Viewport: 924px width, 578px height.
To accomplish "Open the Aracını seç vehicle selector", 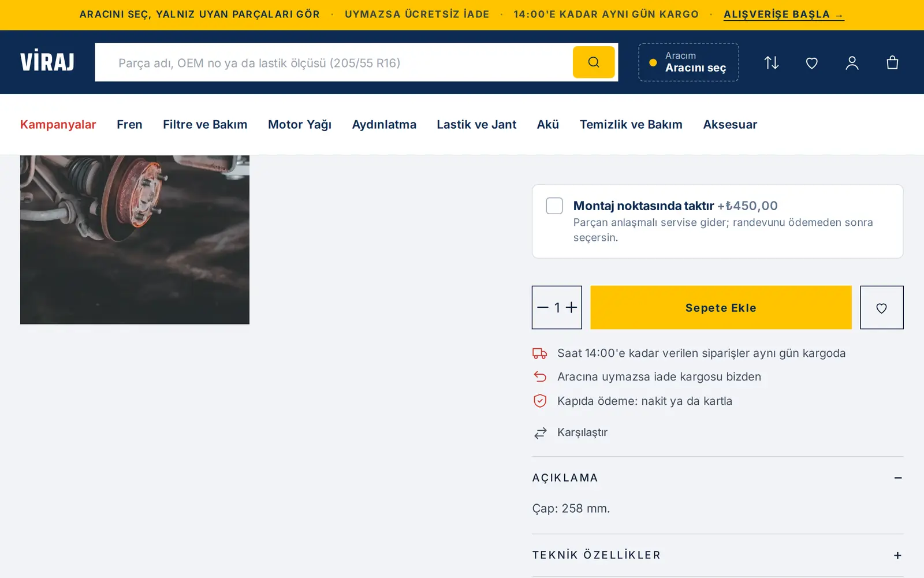I will [x=689, y=62].
